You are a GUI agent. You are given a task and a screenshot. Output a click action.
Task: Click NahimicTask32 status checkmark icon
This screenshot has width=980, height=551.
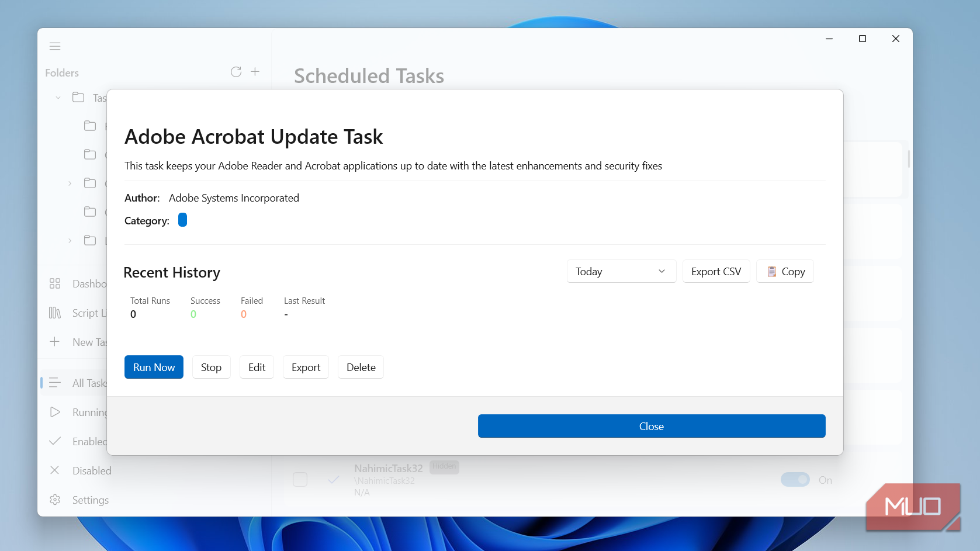point(334,480)
